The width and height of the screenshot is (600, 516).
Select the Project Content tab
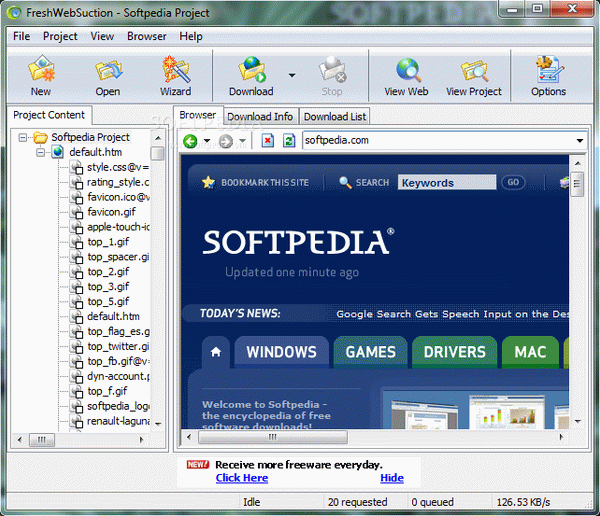49,115
